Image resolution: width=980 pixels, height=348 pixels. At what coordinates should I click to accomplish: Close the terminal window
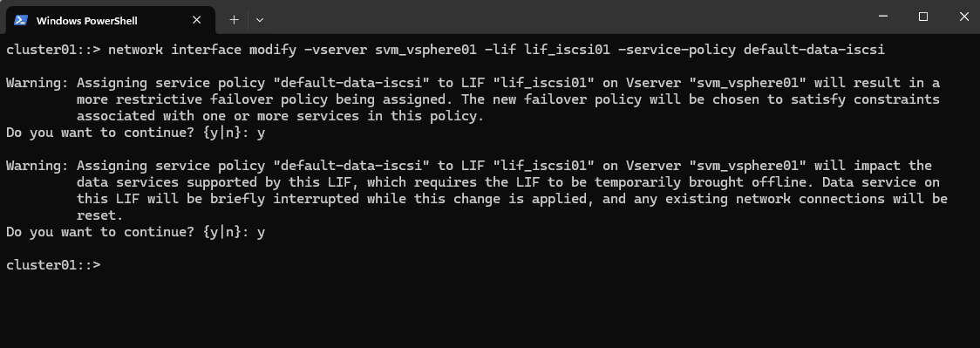pyautogui.click(x=963, y=17)
